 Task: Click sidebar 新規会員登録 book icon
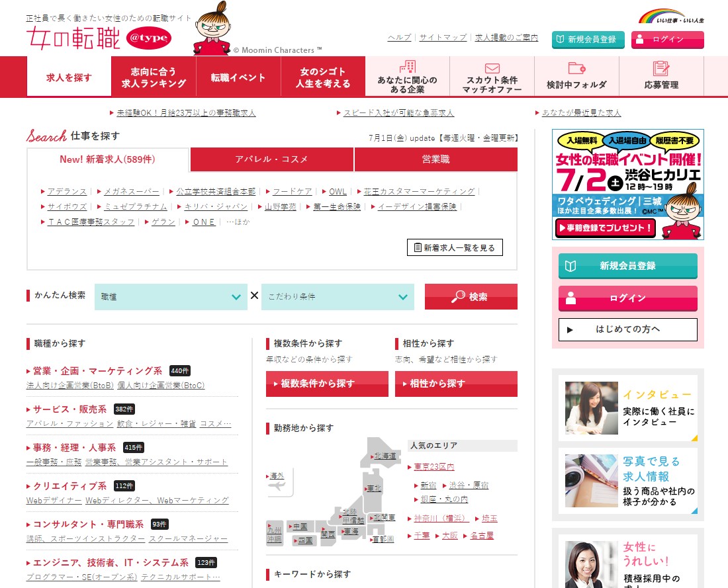tap(570, 266)
